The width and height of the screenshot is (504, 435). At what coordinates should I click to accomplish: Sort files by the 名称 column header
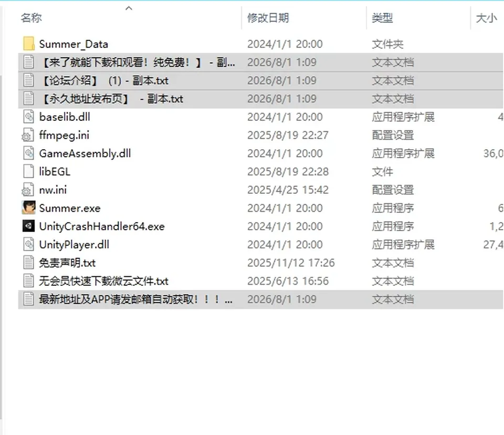pyautogui.click(x=31, y=18)
